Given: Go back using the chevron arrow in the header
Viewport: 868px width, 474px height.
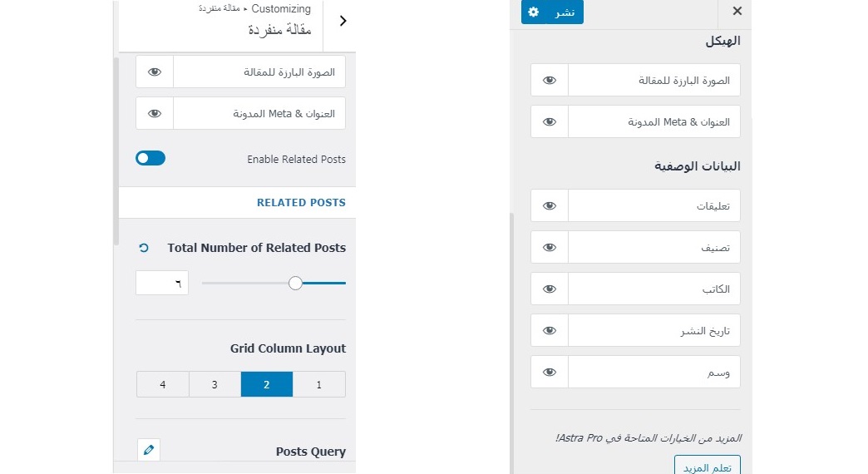Looking at the screenshot, I should point(343,22).
